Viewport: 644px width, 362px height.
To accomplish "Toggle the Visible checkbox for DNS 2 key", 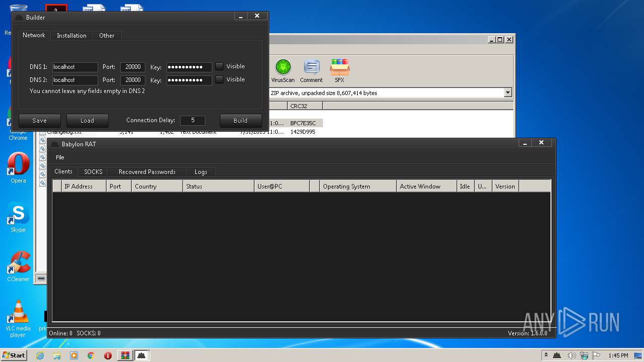I will point(219,79).
